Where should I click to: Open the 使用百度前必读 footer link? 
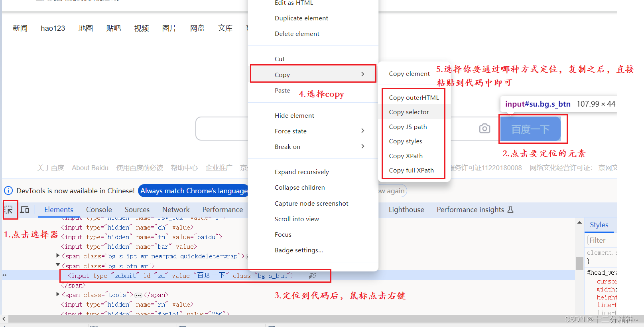[140, 168]
